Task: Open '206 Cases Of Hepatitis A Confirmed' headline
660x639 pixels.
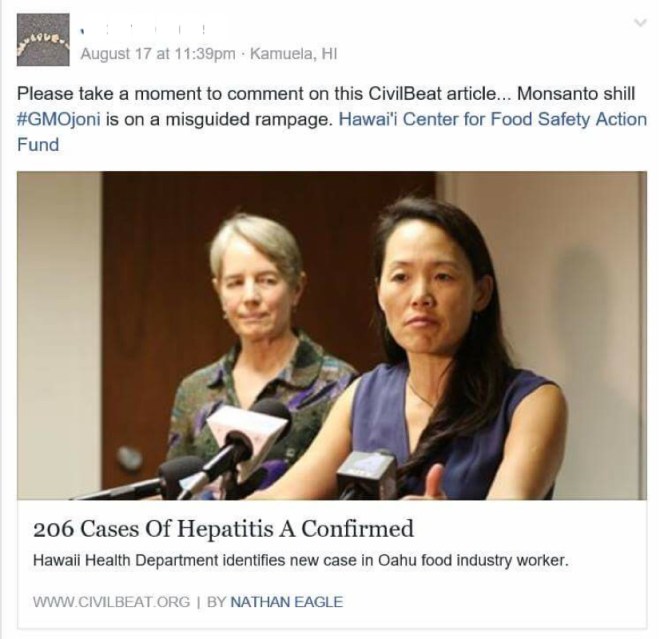Action: click(x=223, y=529)
